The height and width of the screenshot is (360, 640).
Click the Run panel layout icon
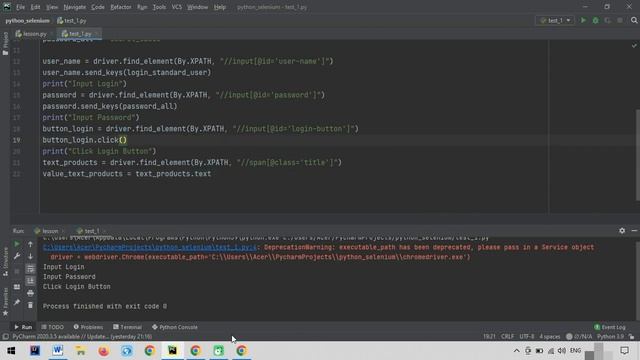[17, 287]
